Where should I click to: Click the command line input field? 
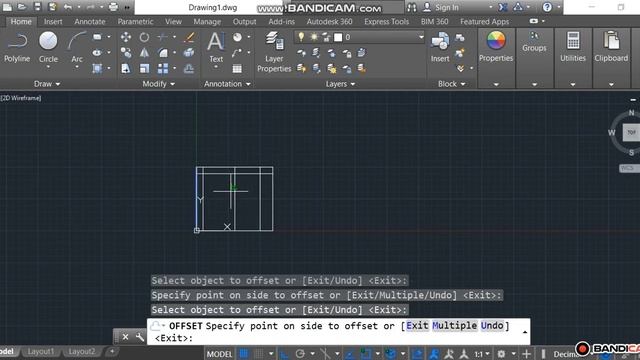(338, 331)
